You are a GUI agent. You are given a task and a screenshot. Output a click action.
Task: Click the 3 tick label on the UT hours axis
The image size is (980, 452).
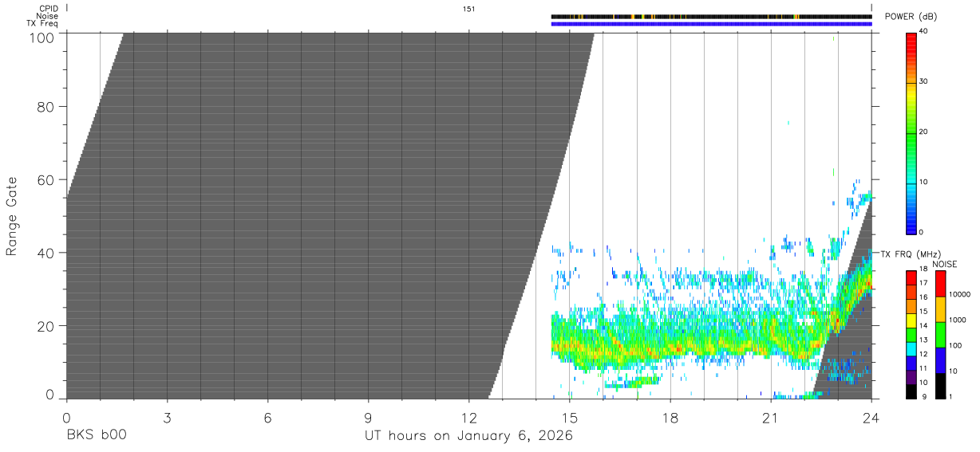pyautogui.click(x=167, y=419)
